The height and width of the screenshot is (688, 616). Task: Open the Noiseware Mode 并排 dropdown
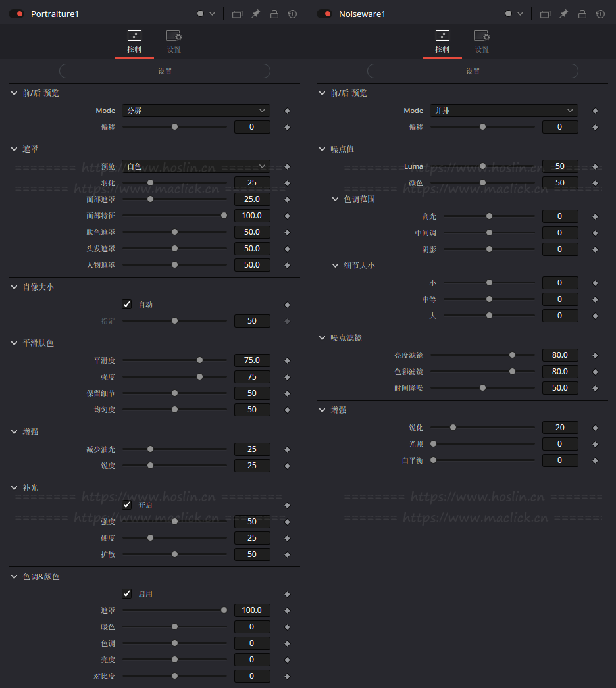[504, 111]
